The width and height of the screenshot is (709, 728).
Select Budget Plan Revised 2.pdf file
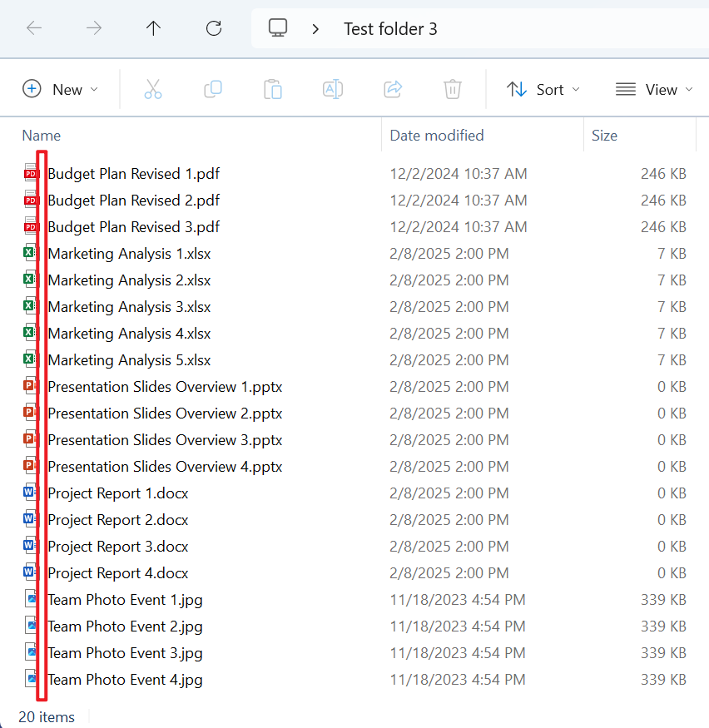[133, 201]
